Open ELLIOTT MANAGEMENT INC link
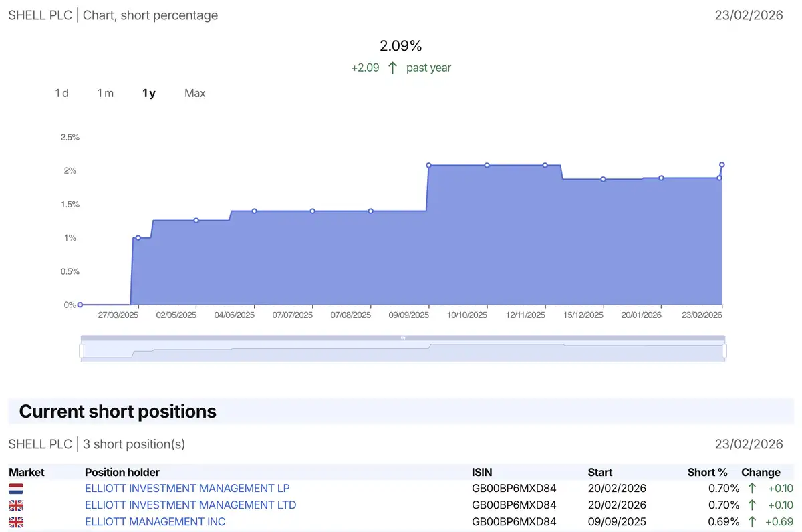The height and width of the screenshot is (532, 802). pos(155,521)
